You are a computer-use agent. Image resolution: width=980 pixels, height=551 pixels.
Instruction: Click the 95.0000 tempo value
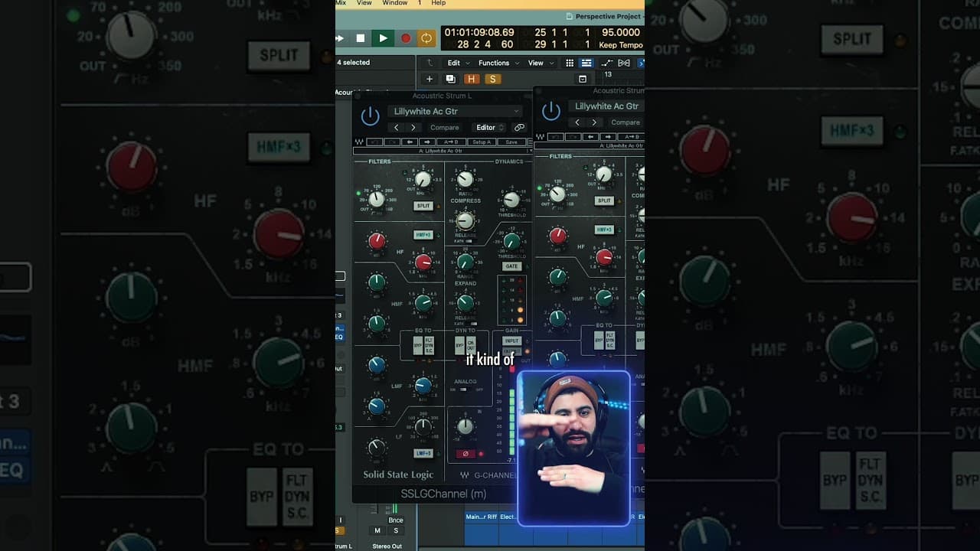tap(620, 32)
